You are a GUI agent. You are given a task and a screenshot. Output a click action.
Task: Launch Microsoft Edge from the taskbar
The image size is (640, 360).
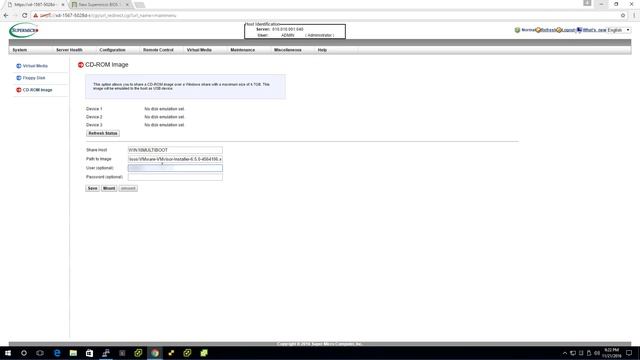click(x=57, y=353)
